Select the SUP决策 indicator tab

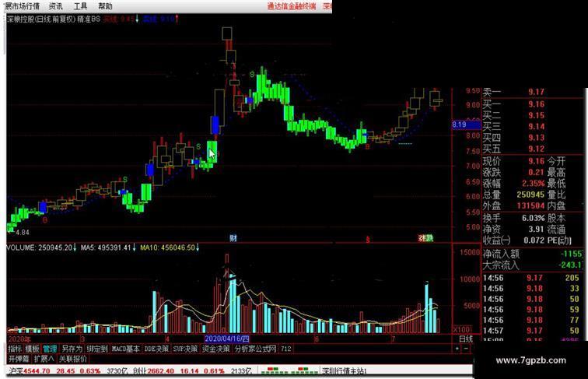coord(185,349)
